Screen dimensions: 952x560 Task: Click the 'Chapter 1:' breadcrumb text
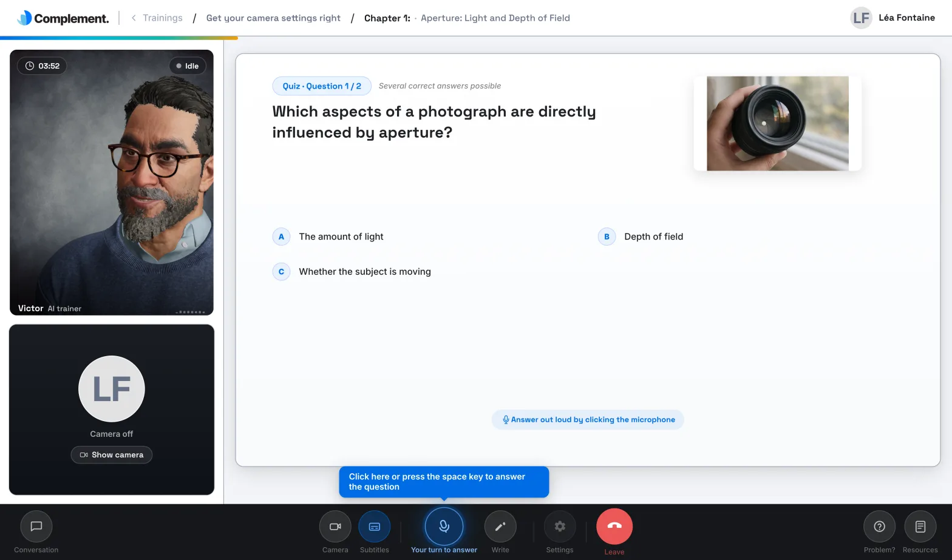[x=387, y=18]
